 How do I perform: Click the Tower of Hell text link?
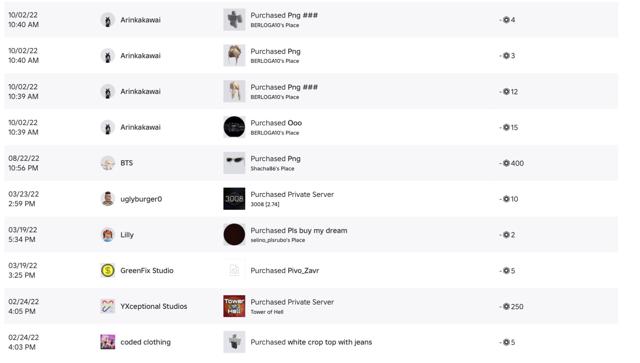coord(267,312)
